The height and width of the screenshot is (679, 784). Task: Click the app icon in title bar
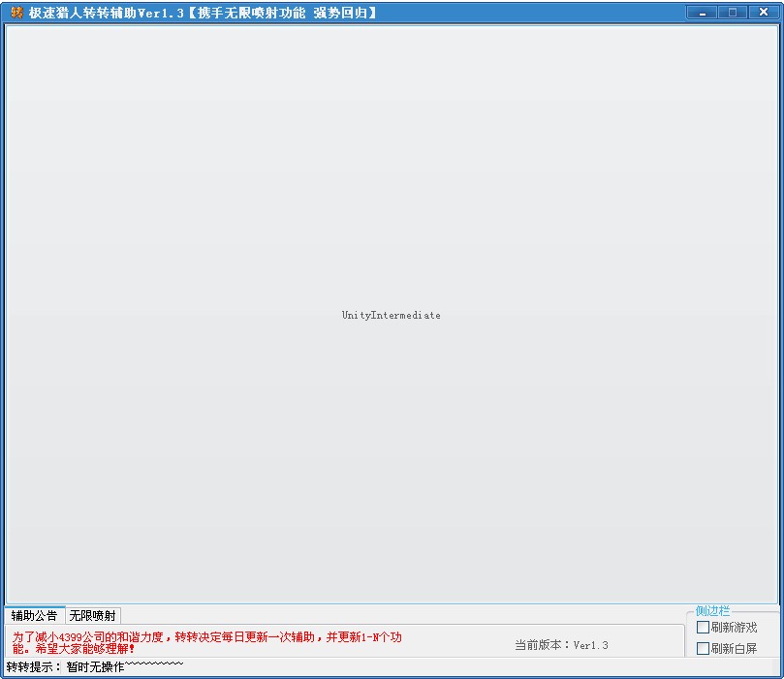pos(16,12)
